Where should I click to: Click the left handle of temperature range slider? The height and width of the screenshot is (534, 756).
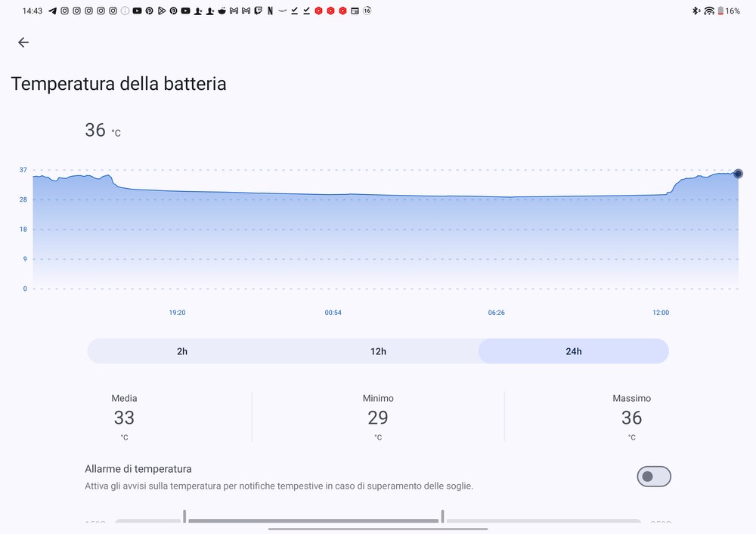[184, 516]
